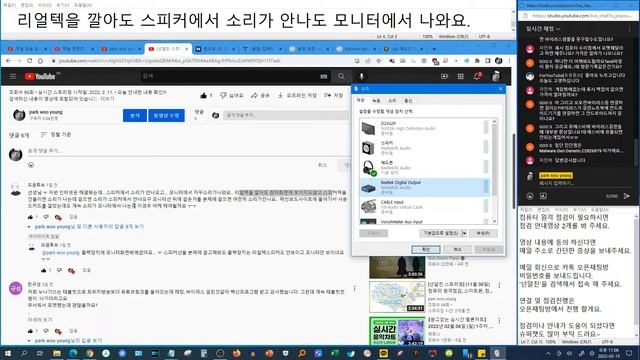Screen dimensions: 640x360
Task: Expand the description with 더보기
Action: pyautogui.click(x=107, y=98)
